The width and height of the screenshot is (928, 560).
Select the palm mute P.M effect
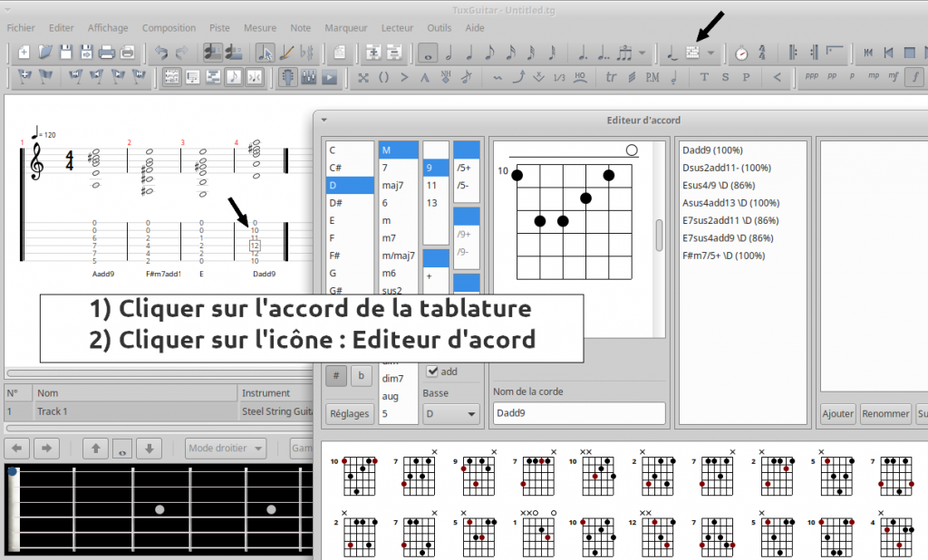pyautogui.click(x=652, y=78)
